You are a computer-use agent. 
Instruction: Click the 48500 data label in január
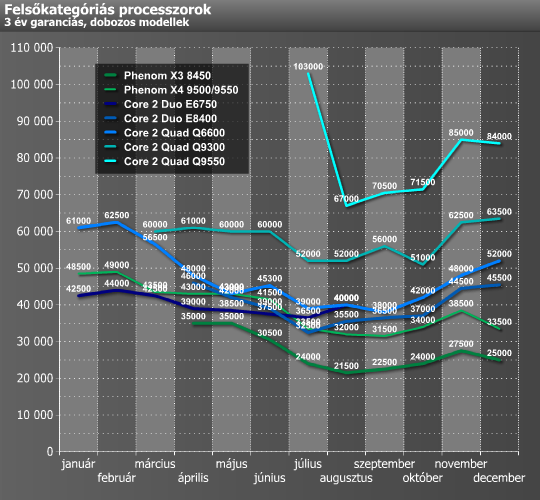click(x=79, y=267)
